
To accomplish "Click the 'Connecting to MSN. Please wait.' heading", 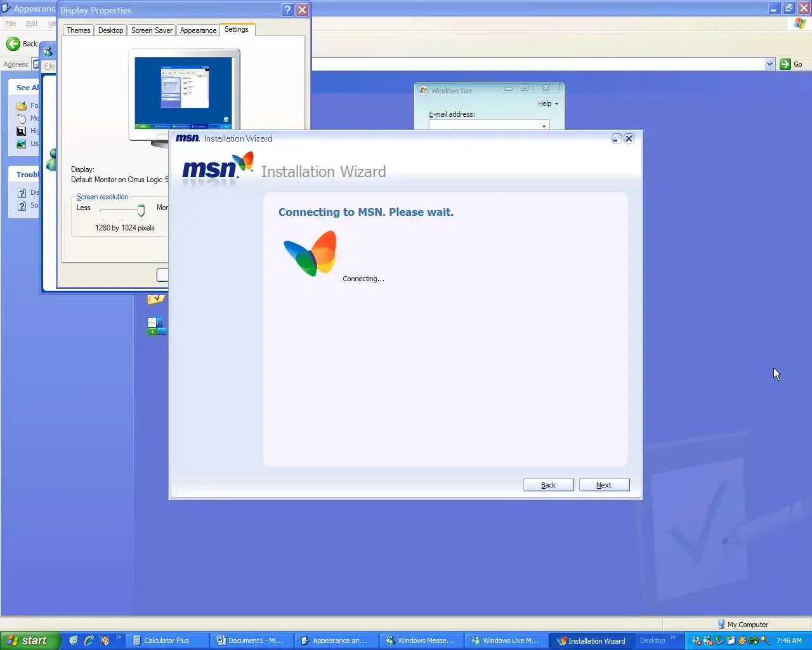I will [x=366, y=212].
